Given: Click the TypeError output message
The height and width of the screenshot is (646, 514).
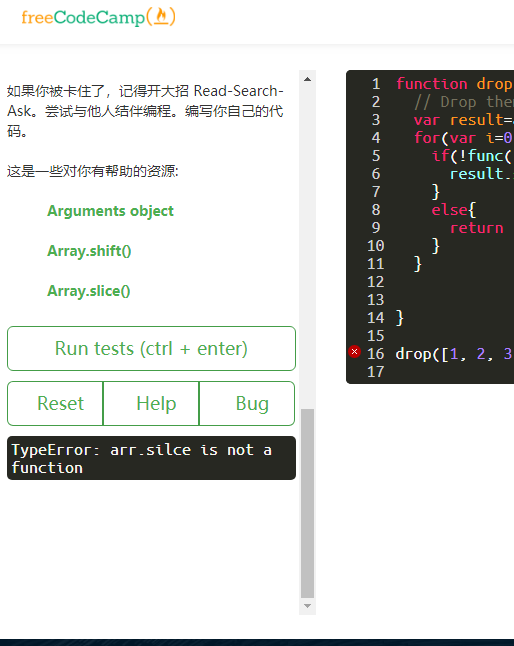Looking at the screenshot, I should click(x=151, y=458).
